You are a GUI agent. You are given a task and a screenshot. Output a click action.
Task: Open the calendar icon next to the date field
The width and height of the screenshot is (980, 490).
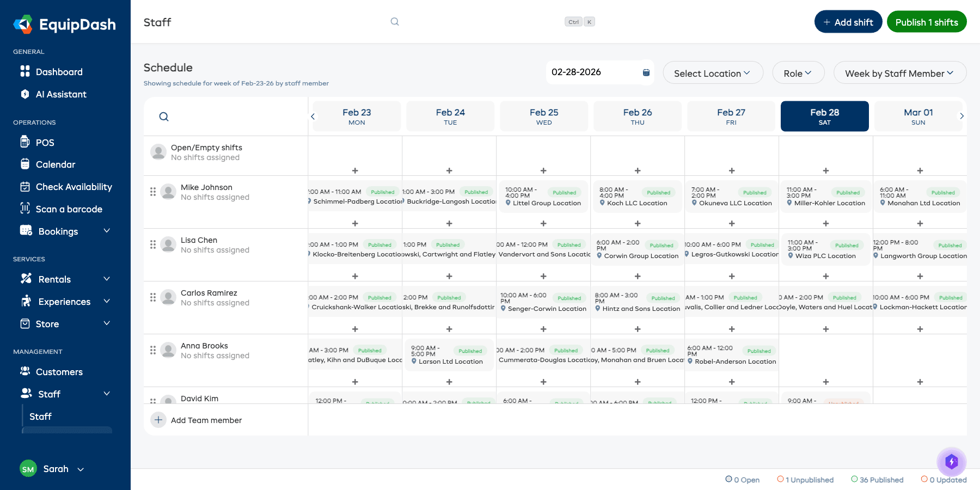click(x=646, y=71)
